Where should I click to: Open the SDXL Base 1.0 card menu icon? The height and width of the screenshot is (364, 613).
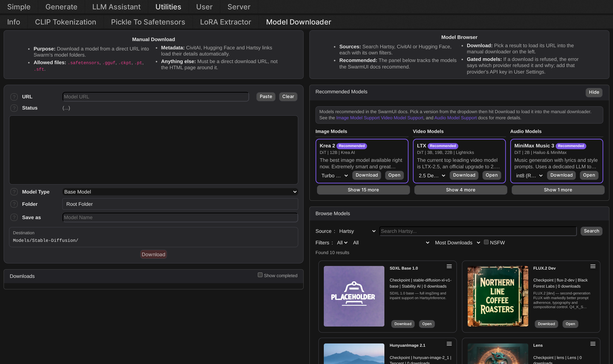(449, 266)
